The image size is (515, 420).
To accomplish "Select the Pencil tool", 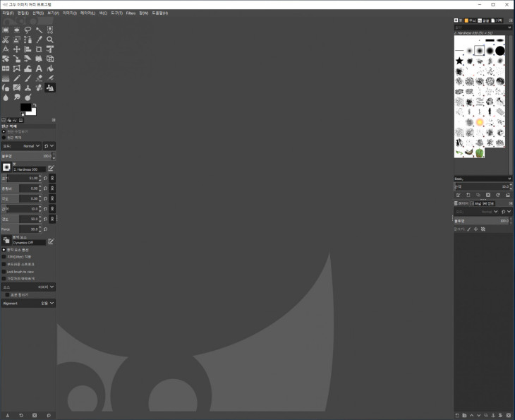I will tap(17, 78).
